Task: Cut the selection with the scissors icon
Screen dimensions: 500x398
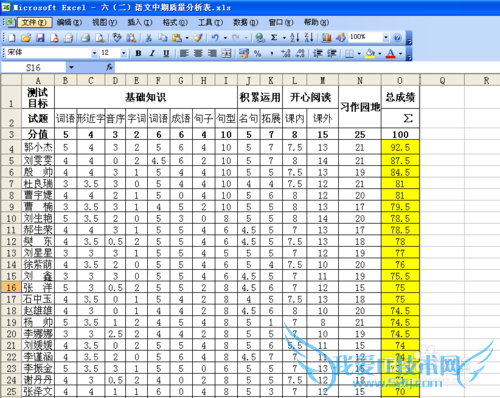Action: coord(149,38)
